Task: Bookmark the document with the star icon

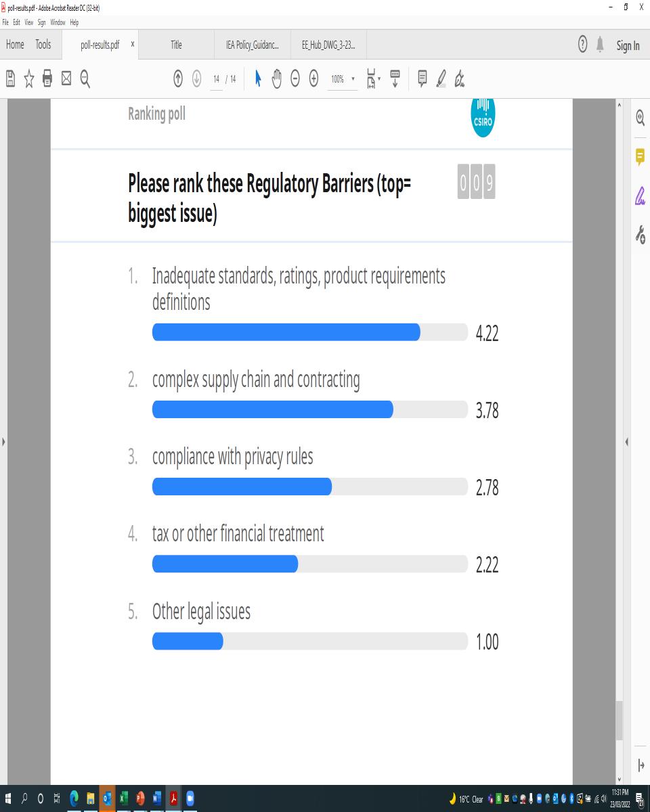Action: [x=29, y=79]
